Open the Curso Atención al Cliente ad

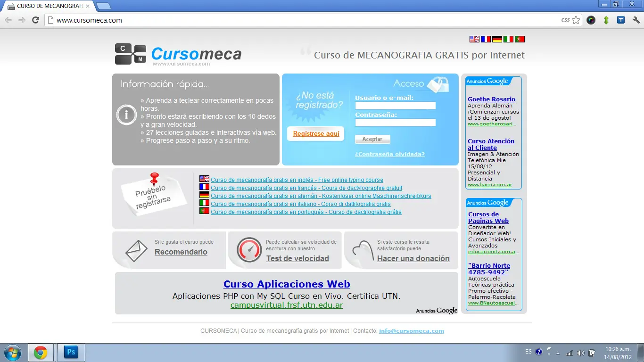pyautogui.click(x=491, y=144)
